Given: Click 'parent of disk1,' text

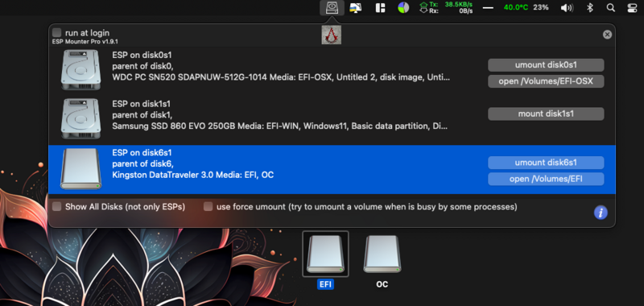Looking at the screenshot, I should click(x=142, y=115).
